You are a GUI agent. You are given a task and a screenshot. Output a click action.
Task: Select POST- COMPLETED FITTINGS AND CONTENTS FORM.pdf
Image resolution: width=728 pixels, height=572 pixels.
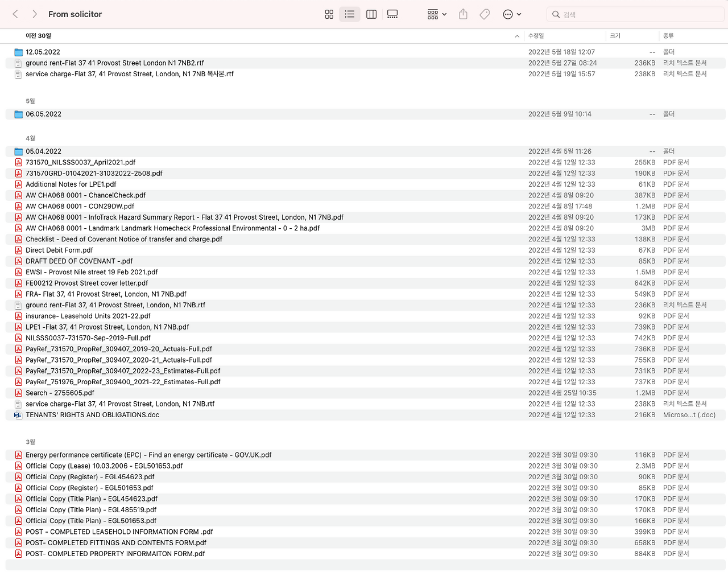pos(116,543)
